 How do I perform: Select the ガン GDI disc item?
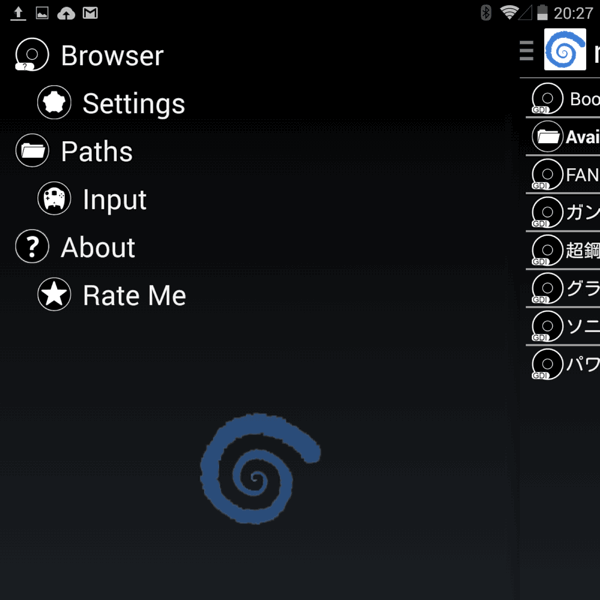[x=564, y=213]
